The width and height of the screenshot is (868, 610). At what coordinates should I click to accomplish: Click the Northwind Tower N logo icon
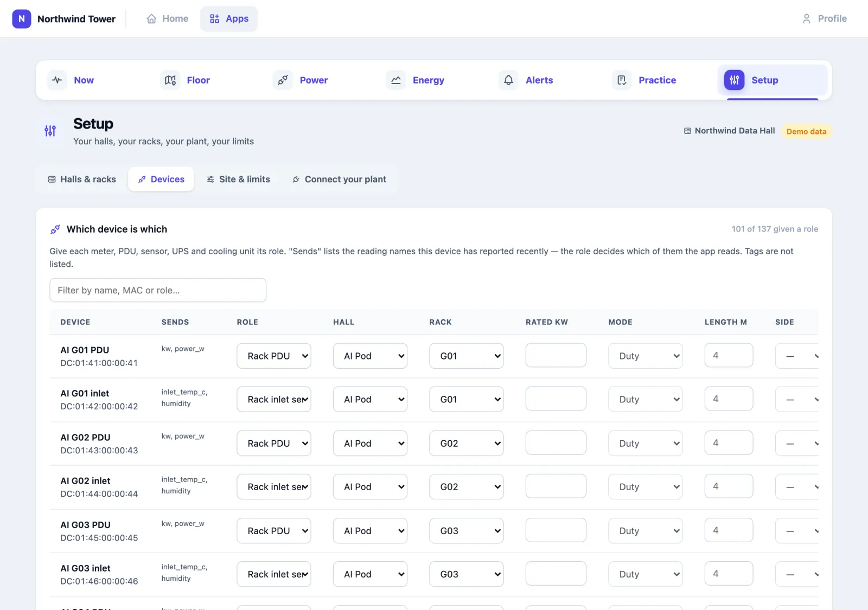[22, 18]
